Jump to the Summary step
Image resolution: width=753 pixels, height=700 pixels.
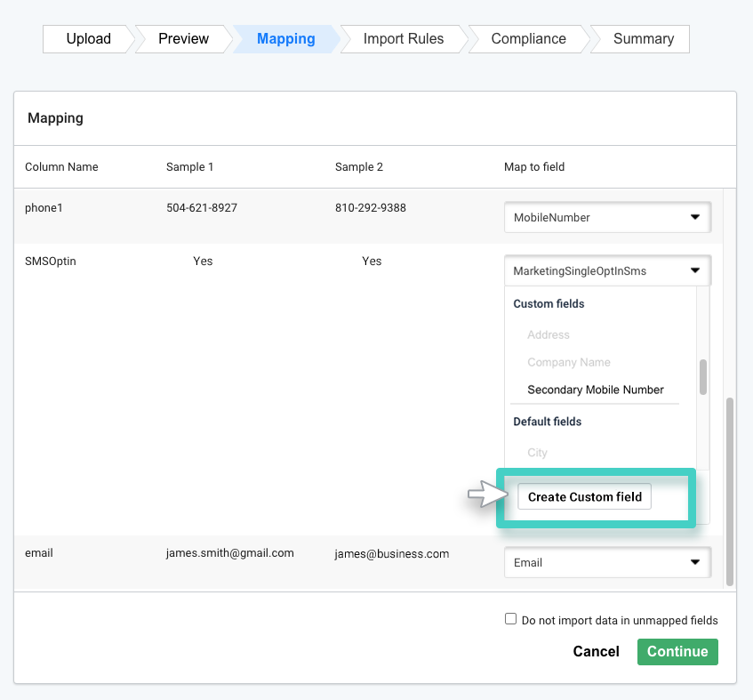pos(643,38)
